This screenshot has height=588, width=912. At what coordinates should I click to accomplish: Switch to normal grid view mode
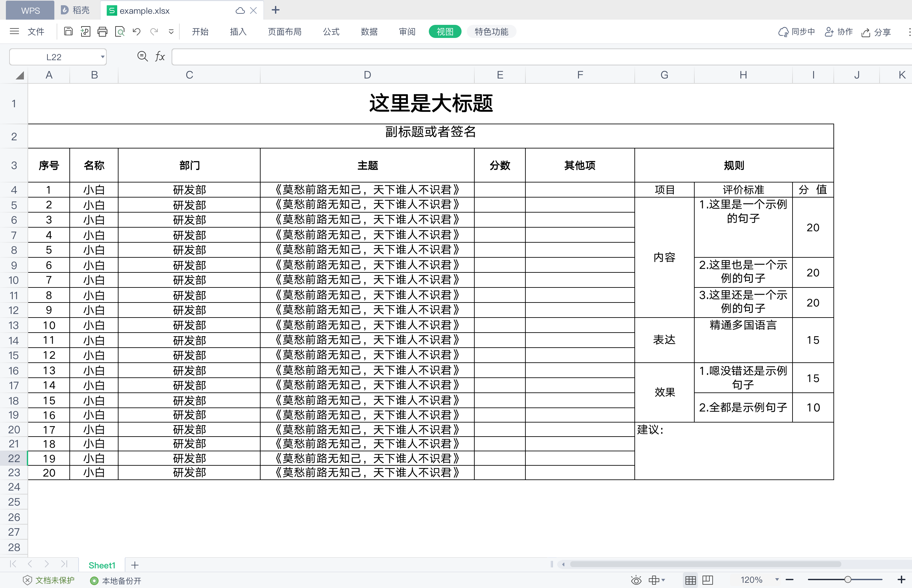[690, 580]
